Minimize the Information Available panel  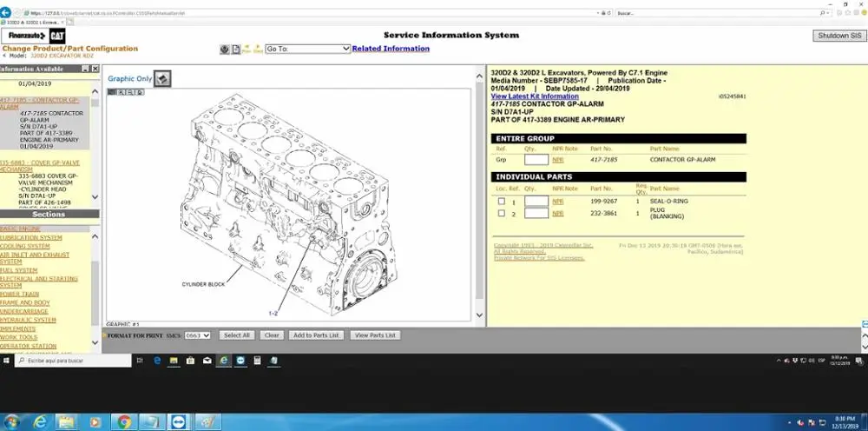point(85,69)
